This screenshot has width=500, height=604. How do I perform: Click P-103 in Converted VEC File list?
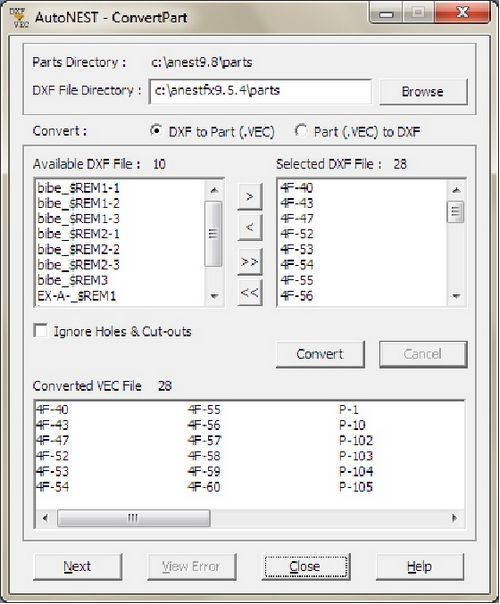click(356, 456)
